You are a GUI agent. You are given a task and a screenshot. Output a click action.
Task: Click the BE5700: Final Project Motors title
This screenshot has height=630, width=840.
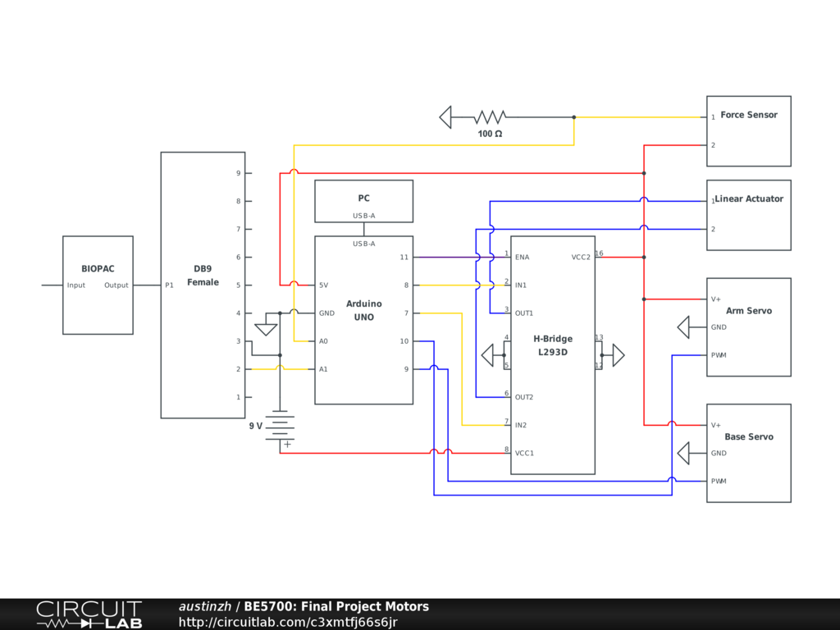(336, 607)
